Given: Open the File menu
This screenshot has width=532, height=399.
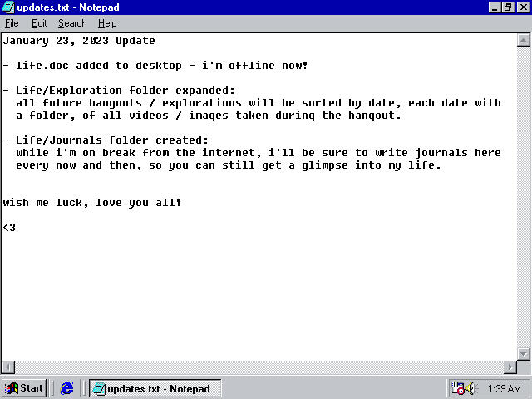Looking at the screenshot, I should [x=12, y=23].
